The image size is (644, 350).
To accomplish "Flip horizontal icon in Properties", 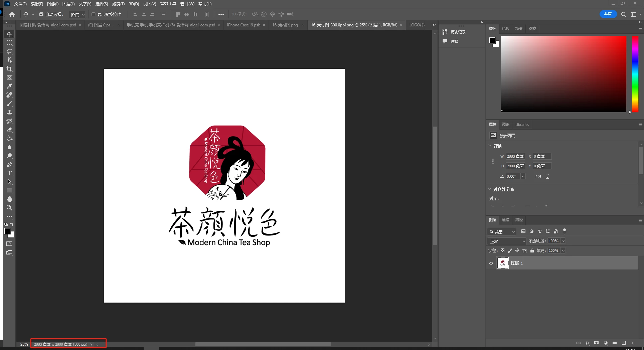I will [x=538, y=176].
